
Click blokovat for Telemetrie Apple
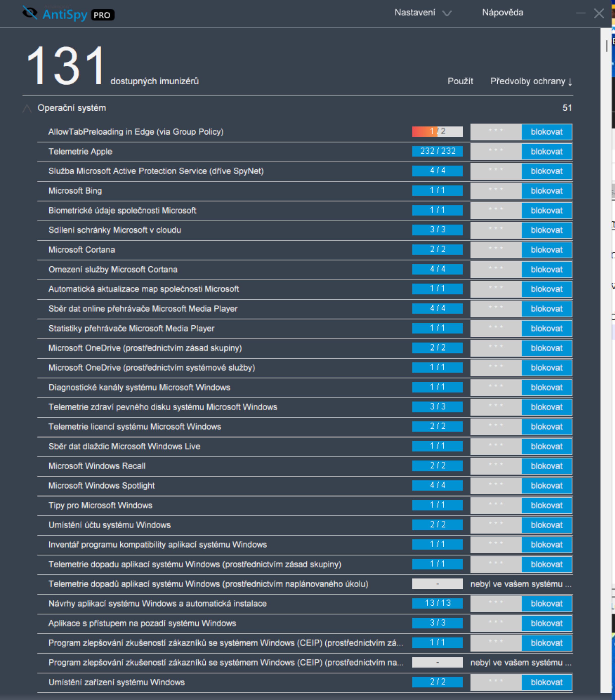click(546, 151)
